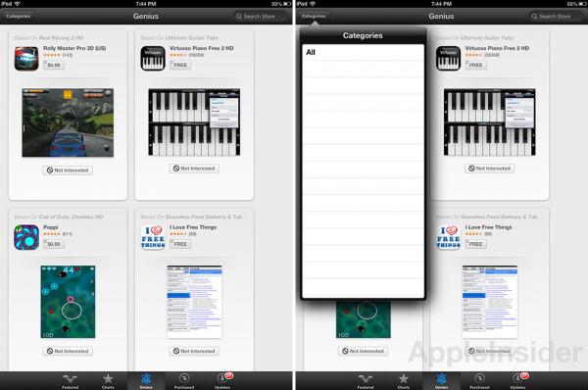588x390 pixels.
Task: Tap Not Interested under Poppi screenshot below popover
Action: click(x=363, y=351)
